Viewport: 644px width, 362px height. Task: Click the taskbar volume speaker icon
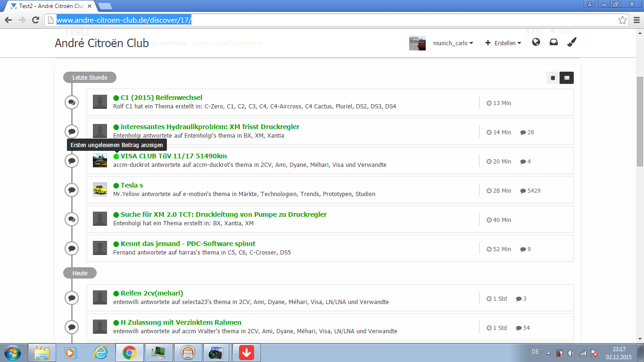(571, 353)
